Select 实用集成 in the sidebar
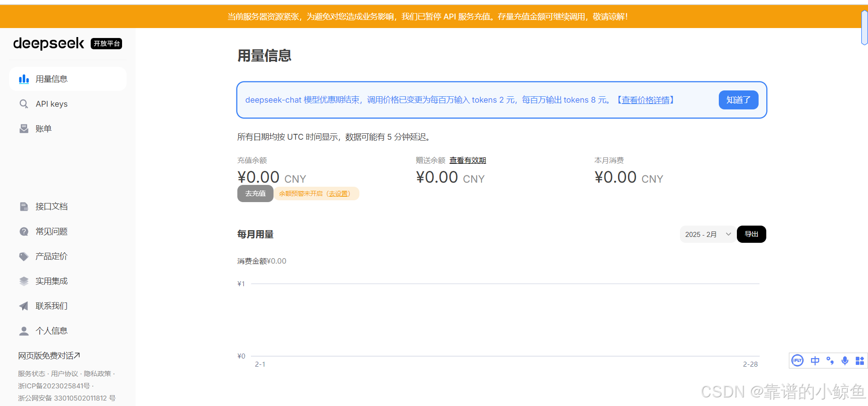Screen dimensions: 868x406 pyautogui.click(x=68, y=281)
